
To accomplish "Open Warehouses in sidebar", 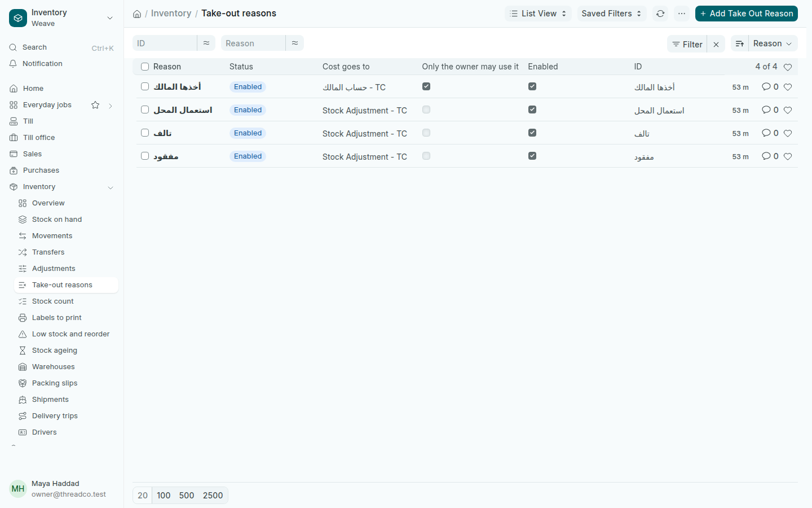I will point(66,367).
